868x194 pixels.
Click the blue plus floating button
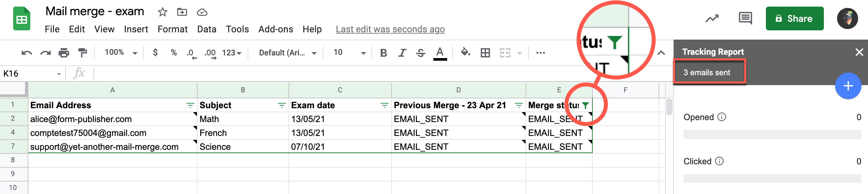(848, 86)
